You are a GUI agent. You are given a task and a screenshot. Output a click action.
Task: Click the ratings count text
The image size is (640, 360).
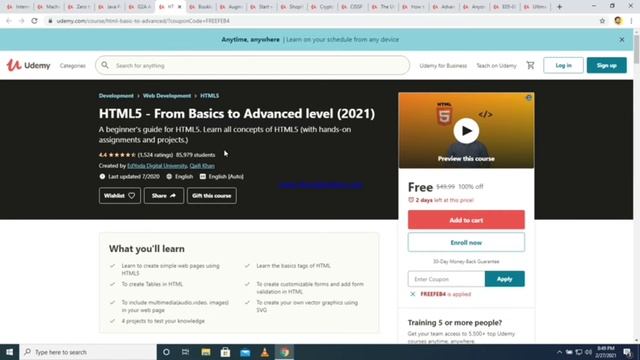(x=155, y=155)
